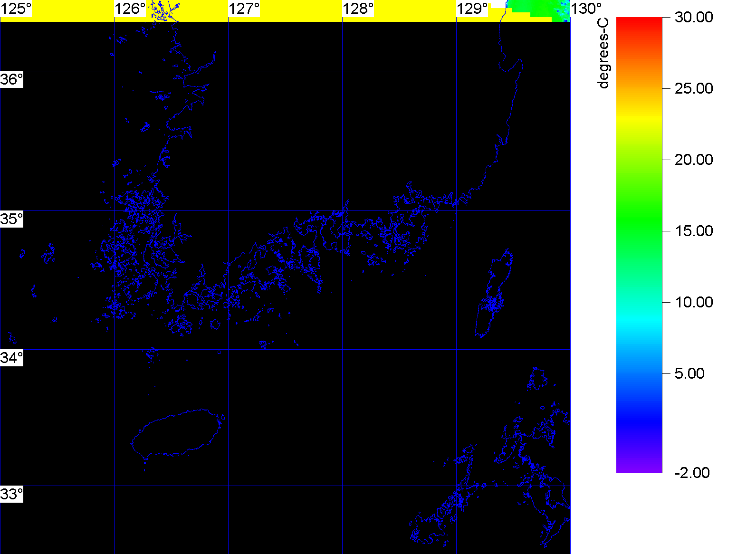This screenshot has width=756, height=554.
Task: Click the -2.00 colorbar value
Action: (692, 473)
